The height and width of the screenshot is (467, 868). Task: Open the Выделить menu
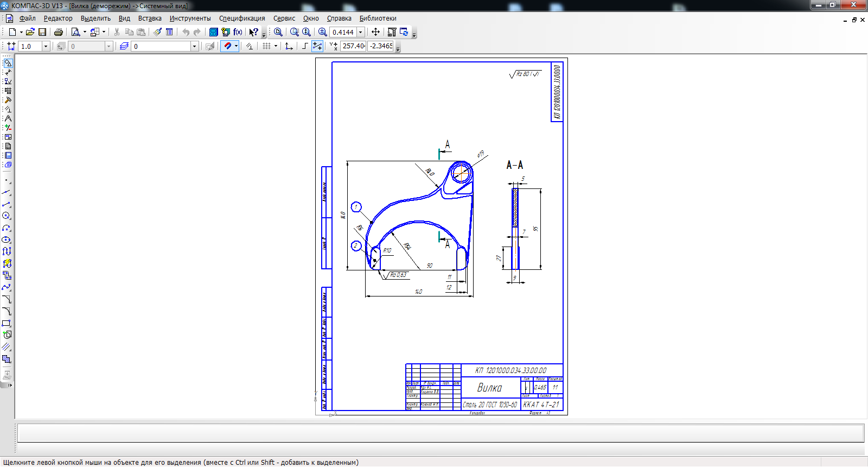click(95, 18)
